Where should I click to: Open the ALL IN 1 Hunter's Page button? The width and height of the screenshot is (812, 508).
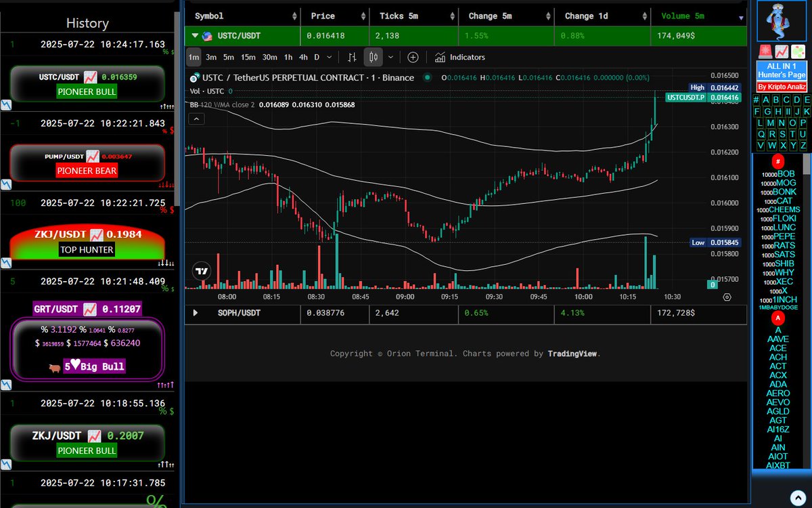point(782,70)
